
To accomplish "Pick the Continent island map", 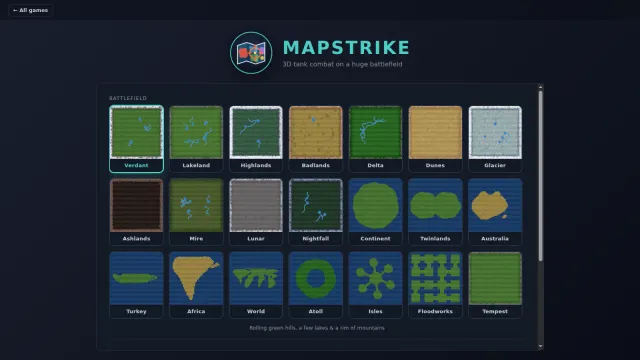I will point(376,212).
